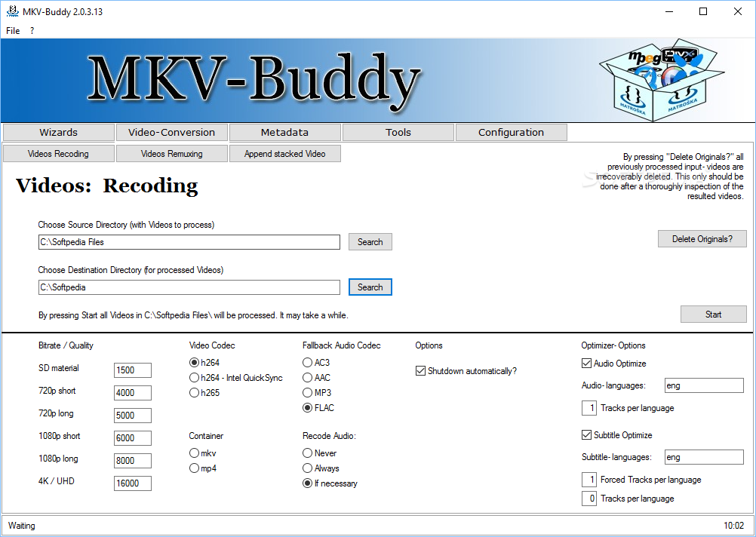Screen dimensions: 756x537
Task: Select the h264 video codec
Action: pos(204,363)
